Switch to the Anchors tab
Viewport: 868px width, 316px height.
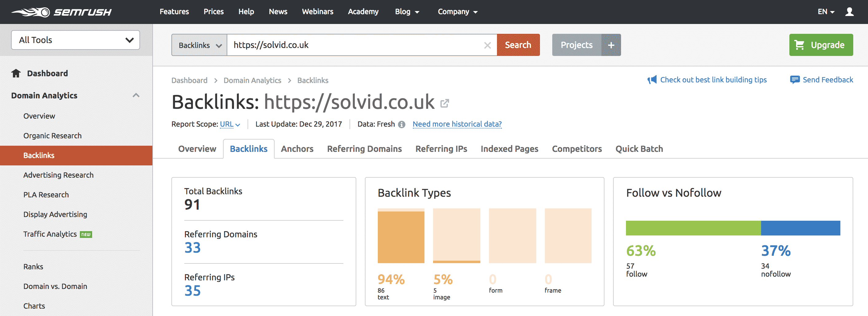tap(297, 149)
